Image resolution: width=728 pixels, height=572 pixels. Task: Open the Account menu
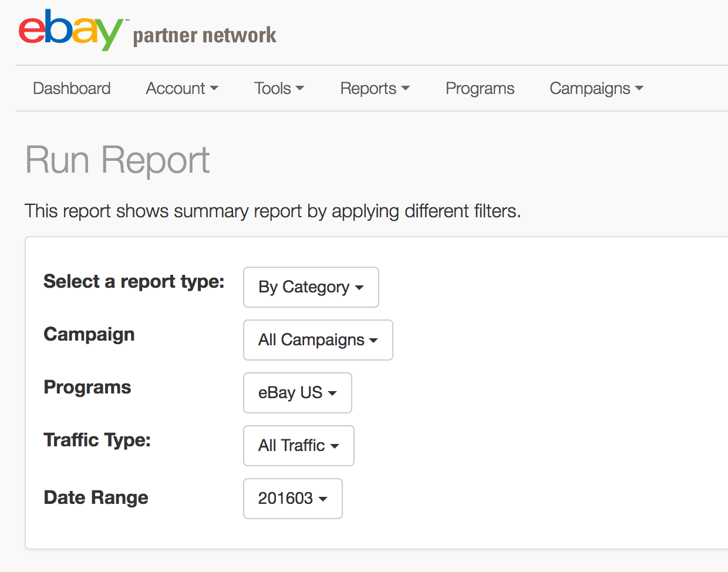coord(182,88)
